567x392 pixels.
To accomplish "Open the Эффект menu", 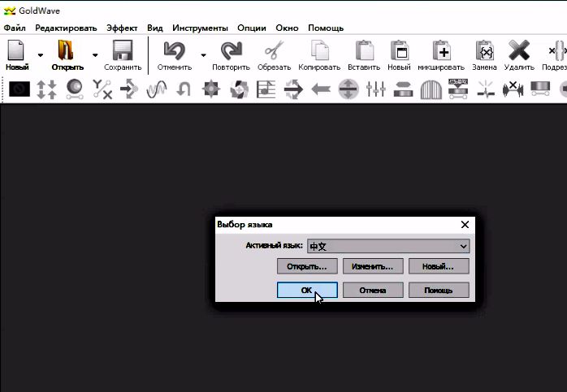I will pos(122,28).
